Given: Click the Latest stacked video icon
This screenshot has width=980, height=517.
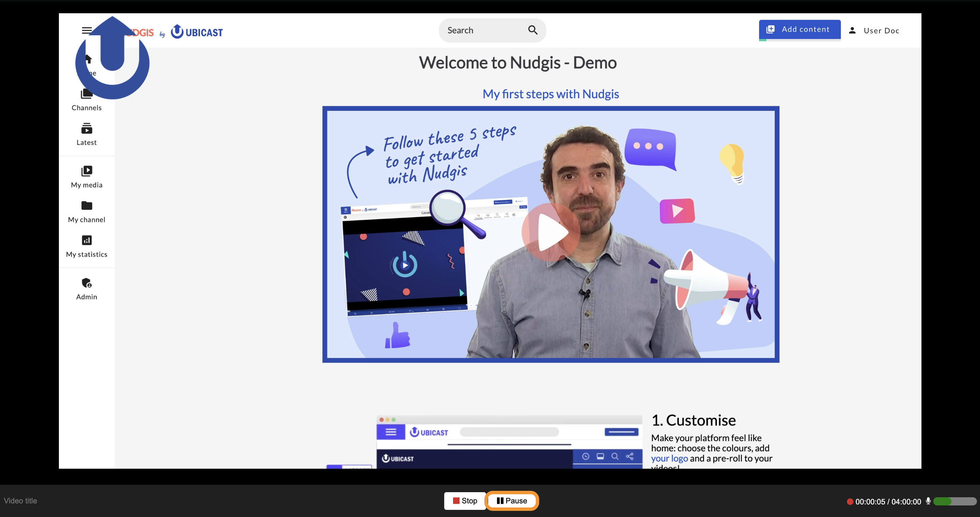Looking at the screenshot, I should coord(87,129).
